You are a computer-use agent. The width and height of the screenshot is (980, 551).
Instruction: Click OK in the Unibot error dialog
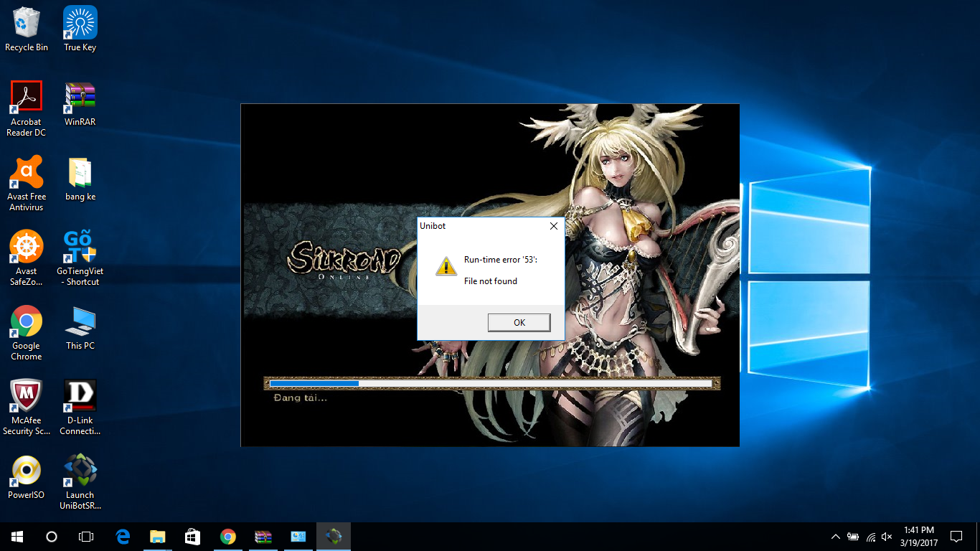[519, 323]
